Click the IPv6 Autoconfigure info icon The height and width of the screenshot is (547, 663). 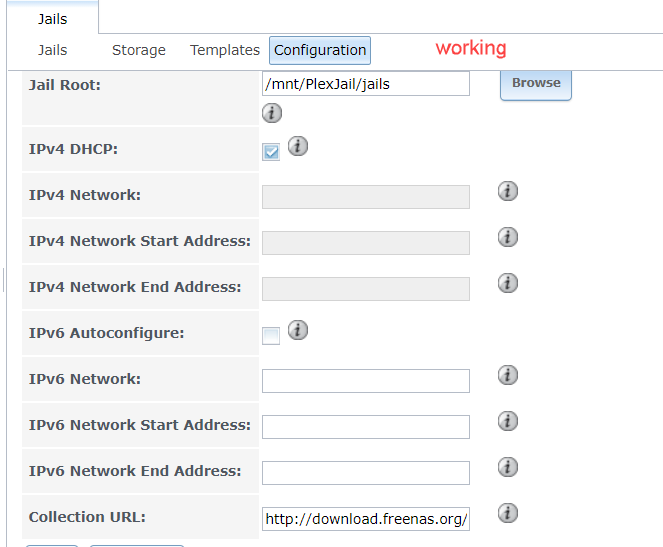(298, 330)
